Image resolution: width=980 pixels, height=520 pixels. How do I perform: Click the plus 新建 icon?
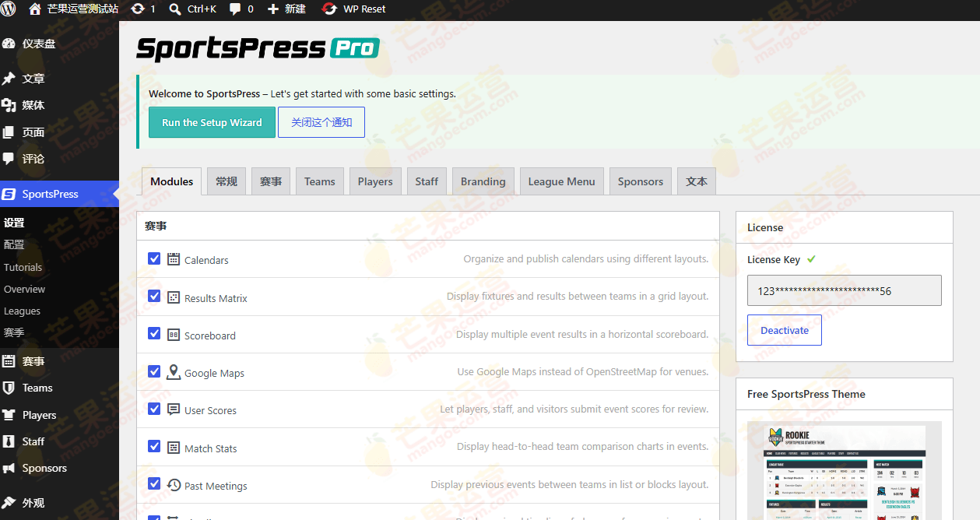coord(273,9)
